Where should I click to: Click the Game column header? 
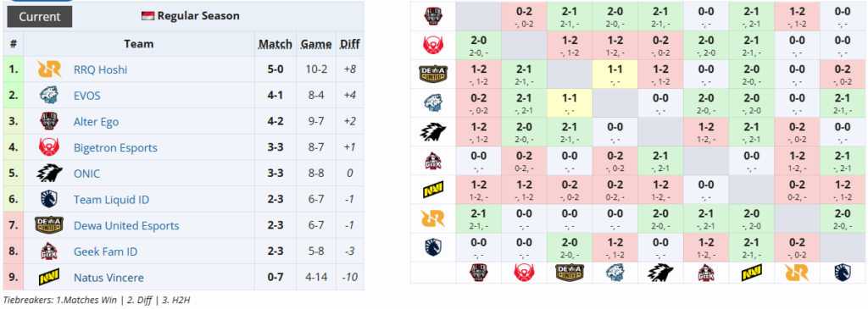[x=316, y=44]
